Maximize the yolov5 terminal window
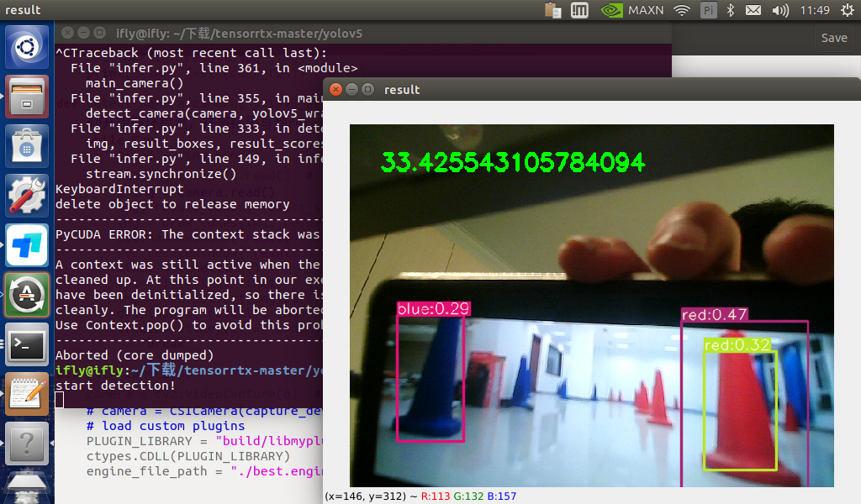Viewport: 861px width, 504px height. click(99, 33)
